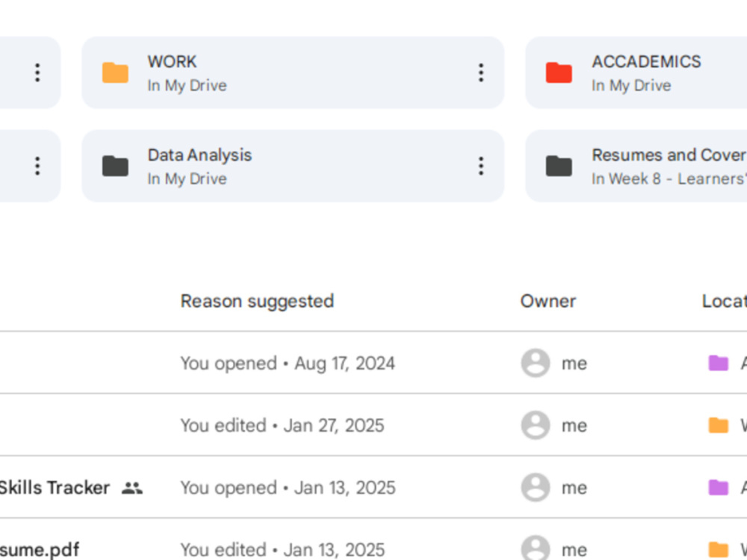The image size is (747, 560).
Task: Select the Owner column header
Action: click(548, 302)
